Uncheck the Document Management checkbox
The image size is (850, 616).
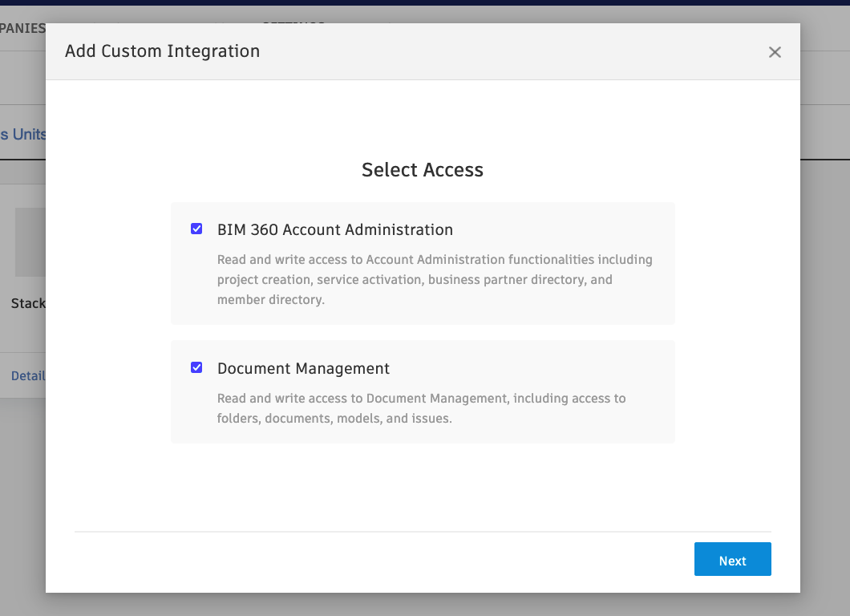196,367
